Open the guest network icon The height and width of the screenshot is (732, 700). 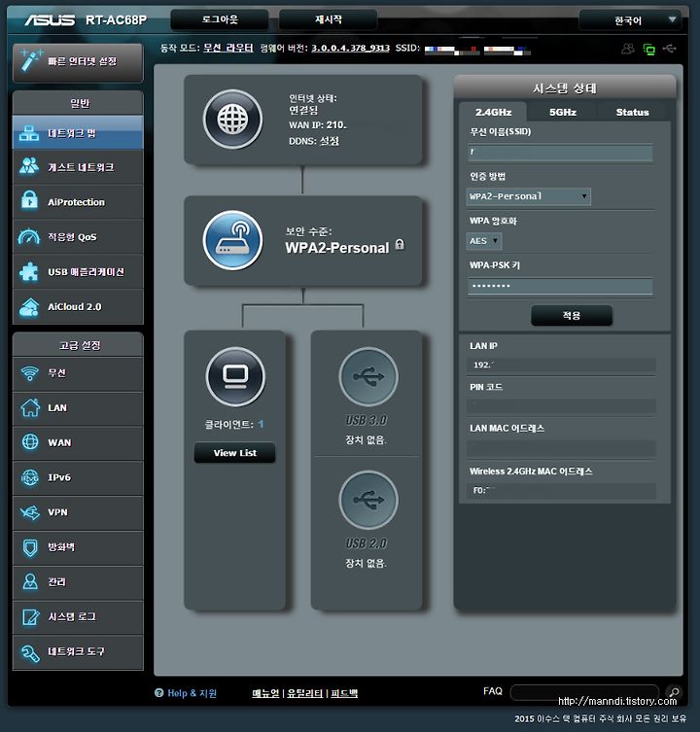pos(29,166)
